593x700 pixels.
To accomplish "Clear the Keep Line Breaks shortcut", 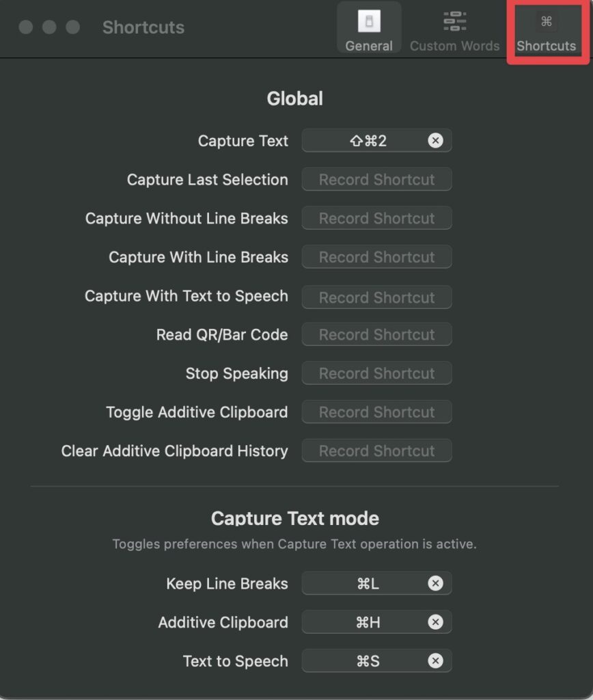I will (x=435, y=583).
